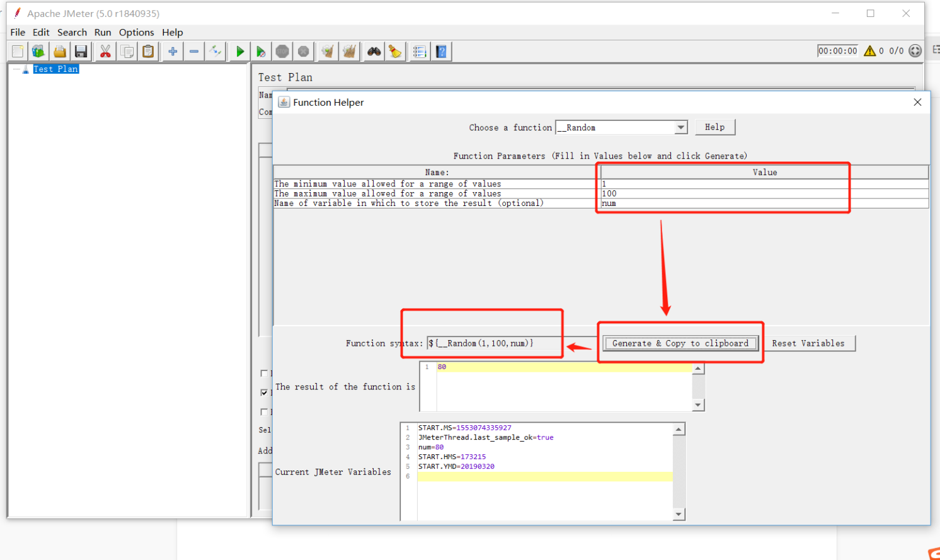Open Search with binoculars icon

click(374, 52)
